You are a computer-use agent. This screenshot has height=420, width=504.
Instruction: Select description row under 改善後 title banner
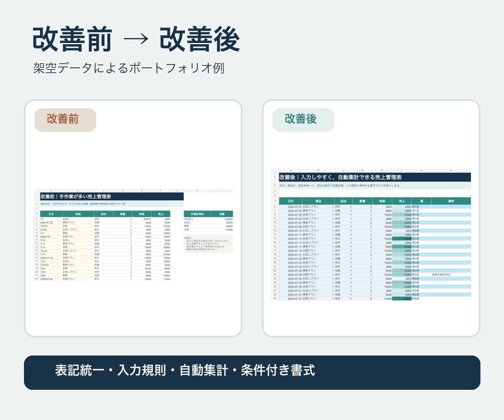(375, 186)
